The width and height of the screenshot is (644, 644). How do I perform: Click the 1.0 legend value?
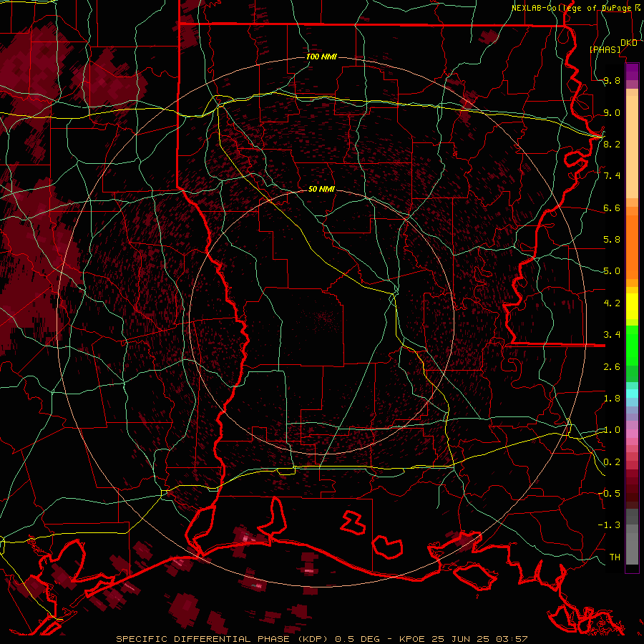coord(612,429)
